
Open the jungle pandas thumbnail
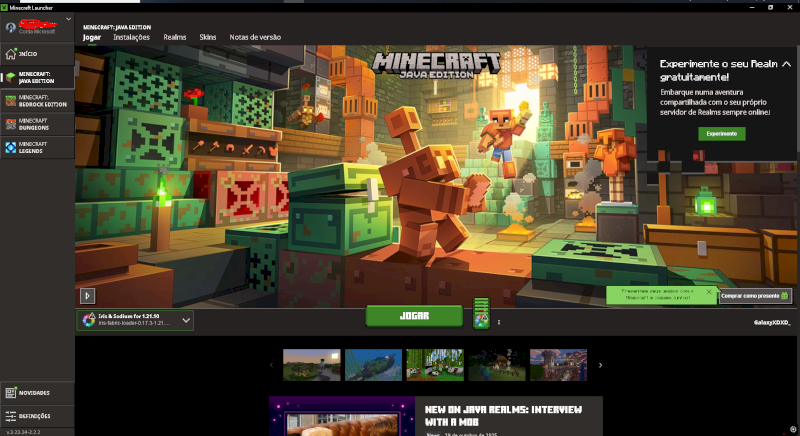pos(435,365)
